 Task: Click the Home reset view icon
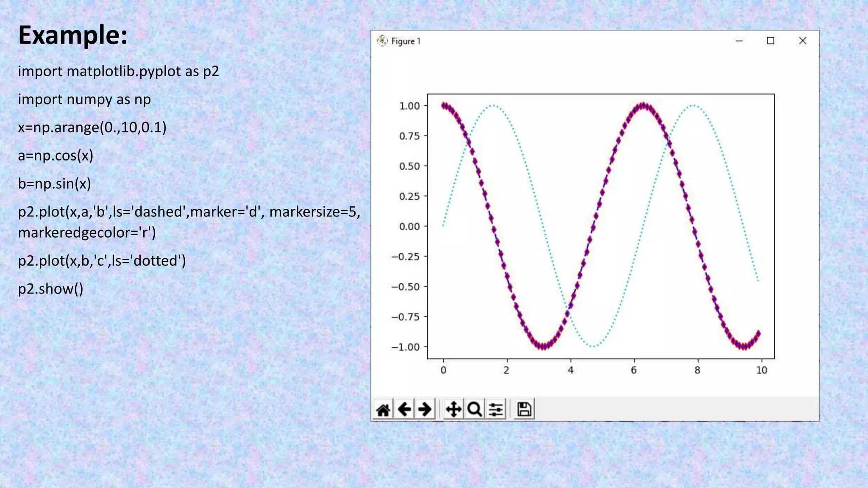click(x=383, y=410)
